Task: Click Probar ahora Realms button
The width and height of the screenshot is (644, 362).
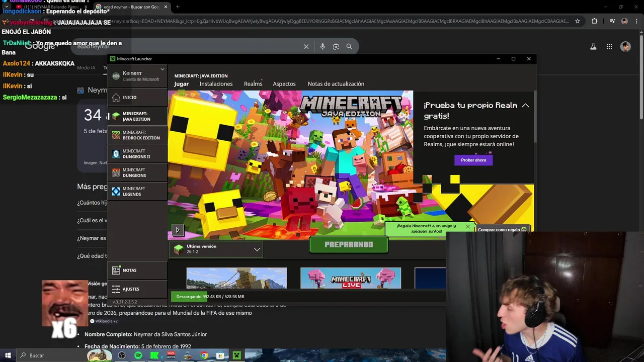Action: (x=473, y=160)
